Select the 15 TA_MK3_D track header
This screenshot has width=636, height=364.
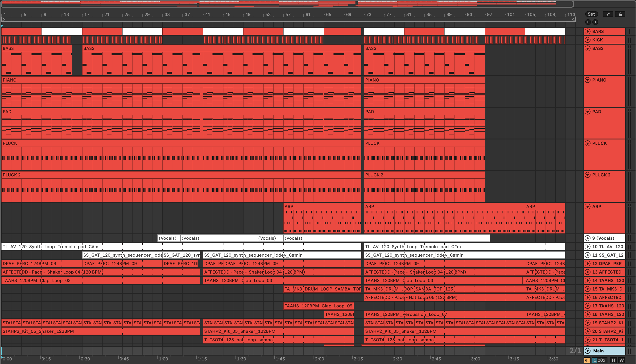pos(607,289)
